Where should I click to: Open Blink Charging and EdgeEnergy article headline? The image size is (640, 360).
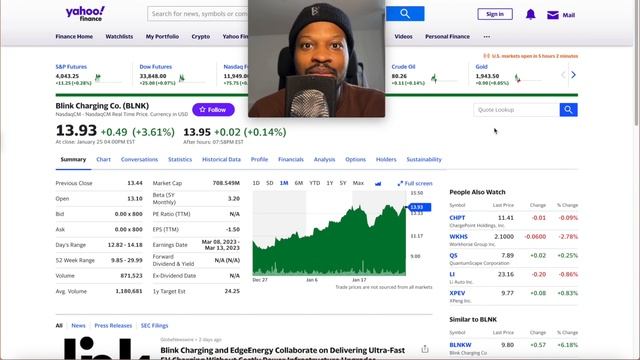coord(282,353)
